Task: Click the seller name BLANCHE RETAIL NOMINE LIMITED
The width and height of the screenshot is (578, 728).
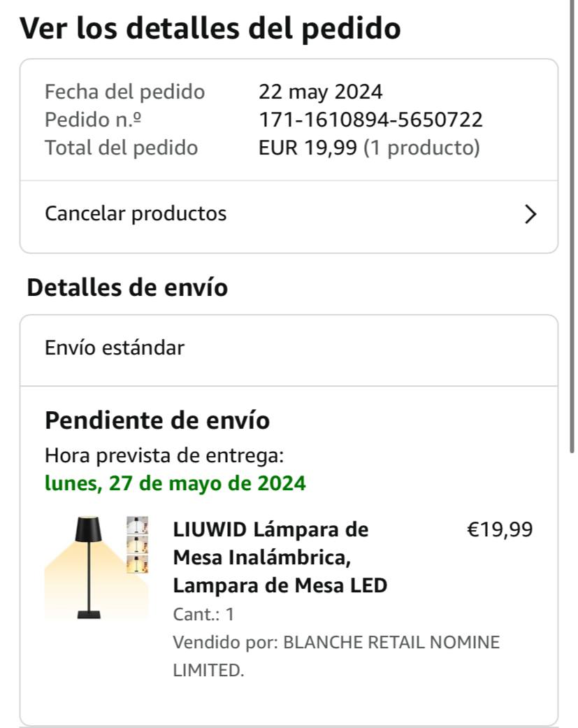Action: [x=335, y=656]
